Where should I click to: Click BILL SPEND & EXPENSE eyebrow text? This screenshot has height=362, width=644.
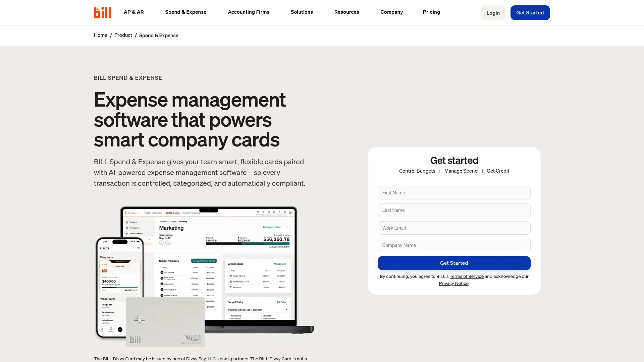point(128,78)
